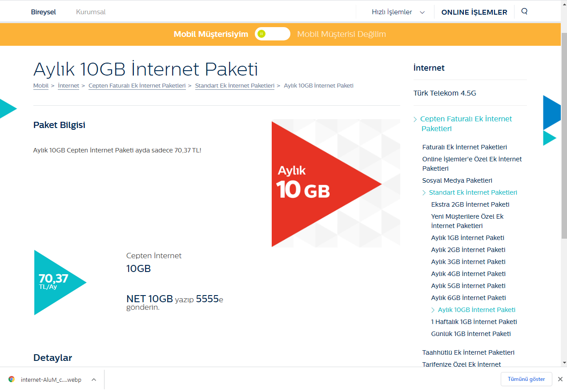The image size is (567, 392).
Task: Click the teal 70,37 TL/Ay price triangle
Action: coord(56,282)
